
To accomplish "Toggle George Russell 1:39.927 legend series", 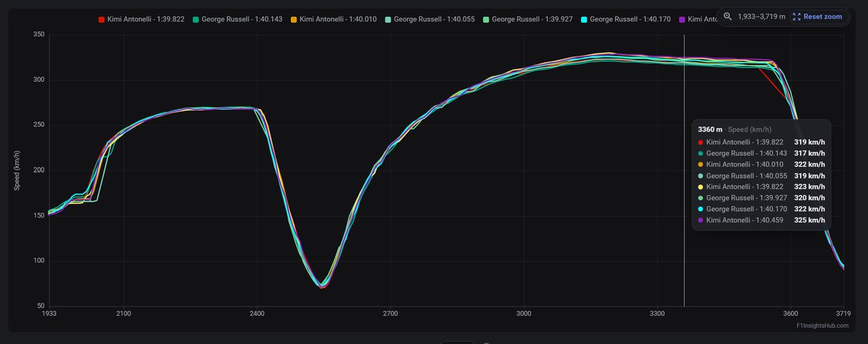I will coord(528,19).
